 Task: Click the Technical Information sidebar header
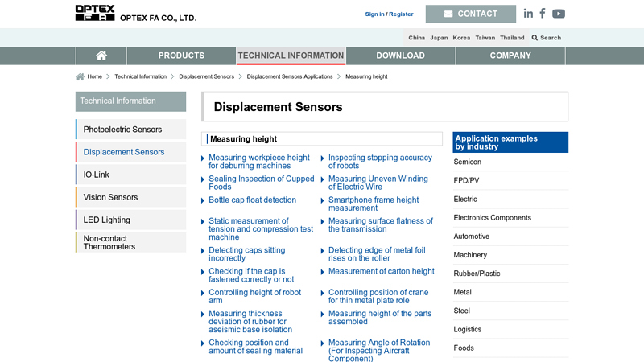point(130,101)
